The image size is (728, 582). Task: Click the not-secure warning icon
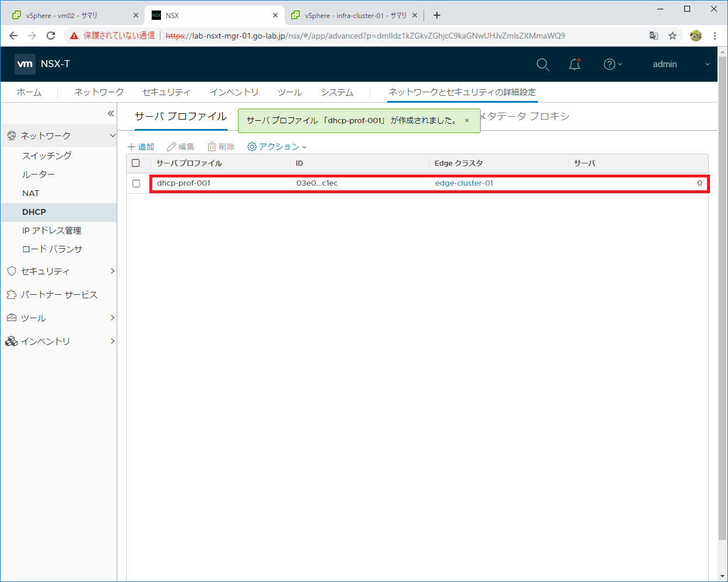[x=73, y=36]
